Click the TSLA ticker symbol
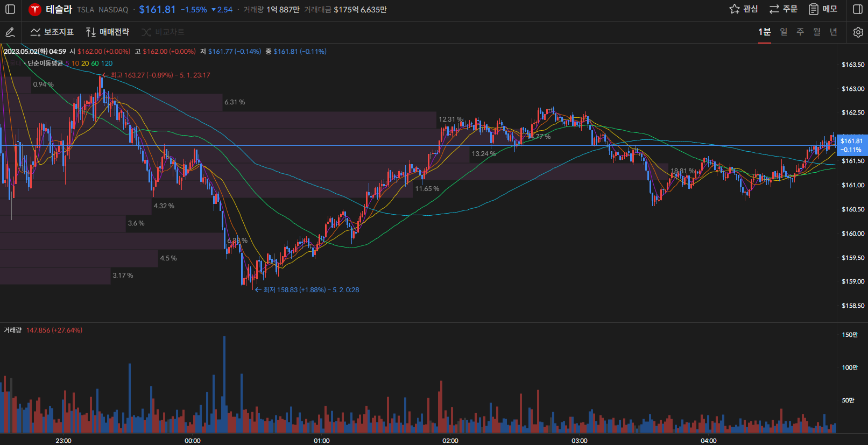 click(85, 10)
